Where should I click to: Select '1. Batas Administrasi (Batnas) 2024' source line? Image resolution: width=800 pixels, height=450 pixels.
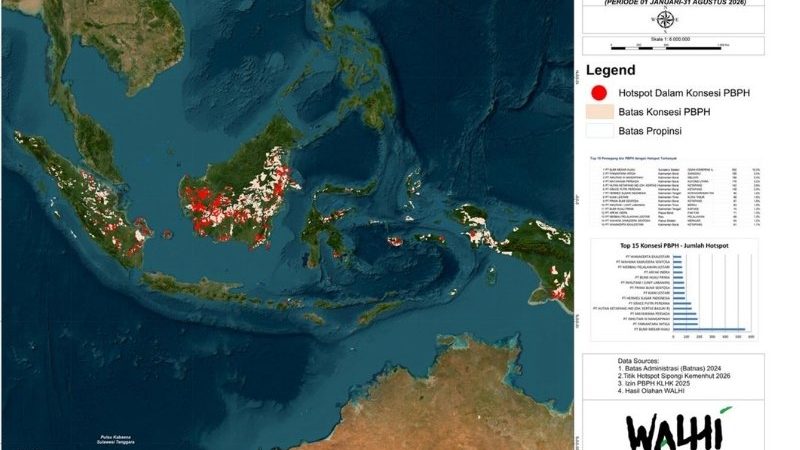click(x=669, y=368)
